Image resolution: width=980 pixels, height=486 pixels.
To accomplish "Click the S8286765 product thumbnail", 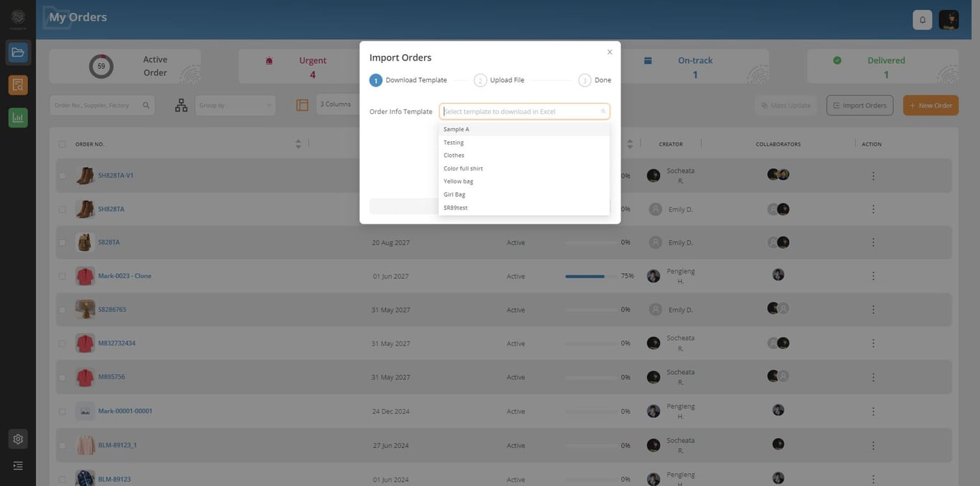I will tap(85, 310).
